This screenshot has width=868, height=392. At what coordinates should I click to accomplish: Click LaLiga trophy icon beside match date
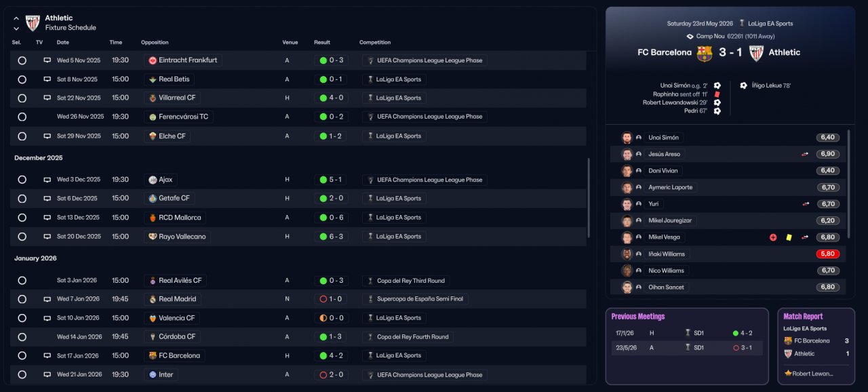pyautogui.click(x=742, y=23)
